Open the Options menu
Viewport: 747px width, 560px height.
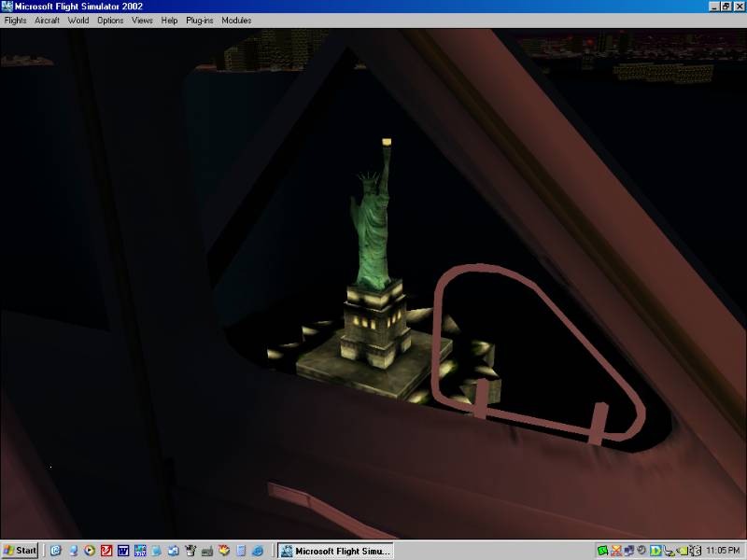click(110, 21)
